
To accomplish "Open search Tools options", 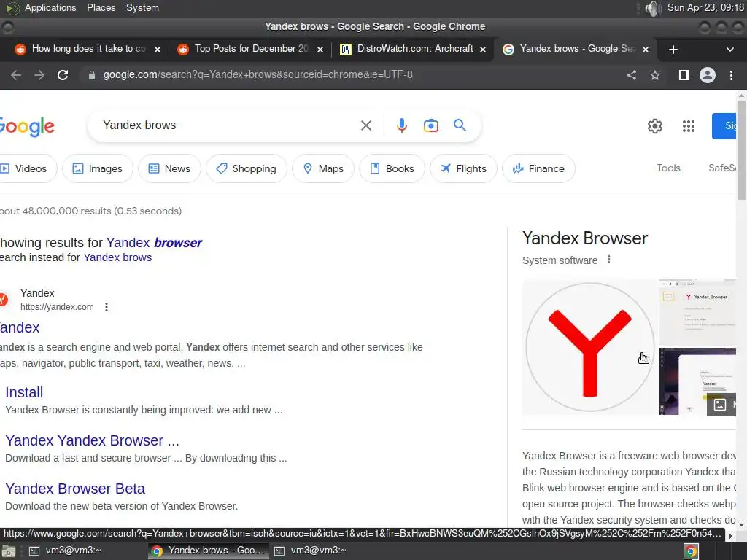I will click(668, 168).
